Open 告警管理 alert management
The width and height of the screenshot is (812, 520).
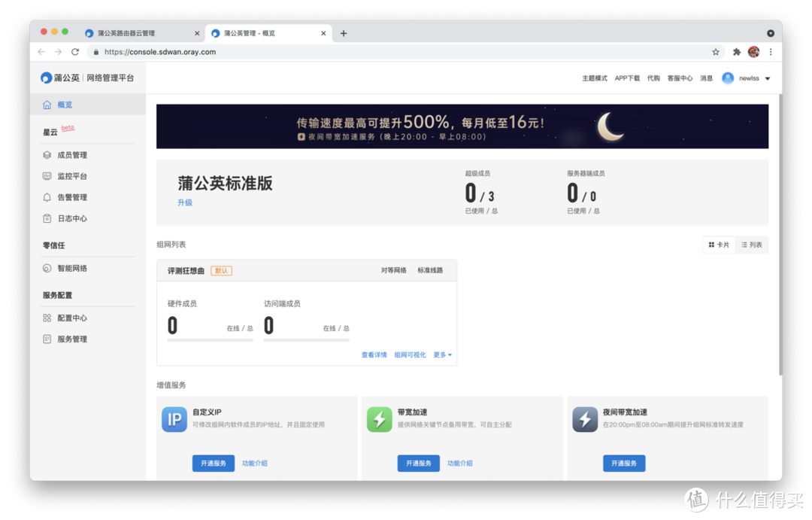tap(71, 197)
